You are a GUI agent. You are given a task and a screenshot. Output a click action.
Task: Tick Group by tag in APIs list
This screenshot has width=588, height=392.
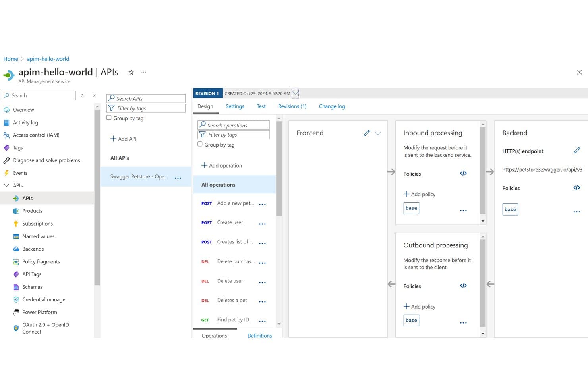[109, 118]
